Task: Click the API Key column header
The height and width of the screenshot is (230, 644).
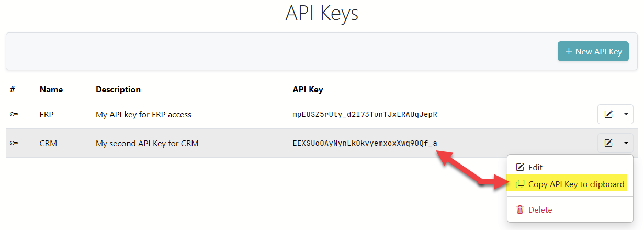Action: [308, 90]
